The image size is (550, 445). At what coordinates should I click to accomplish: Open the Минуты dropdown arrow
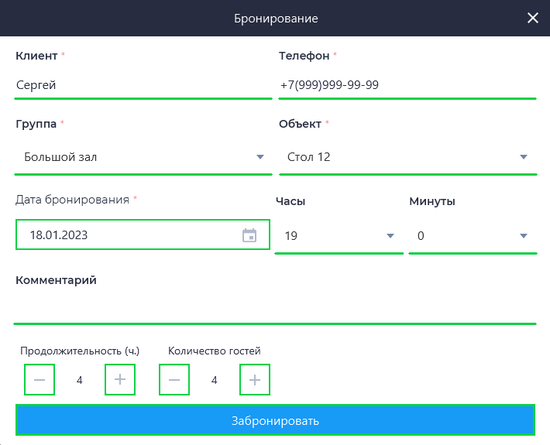(x=523, y=236)
